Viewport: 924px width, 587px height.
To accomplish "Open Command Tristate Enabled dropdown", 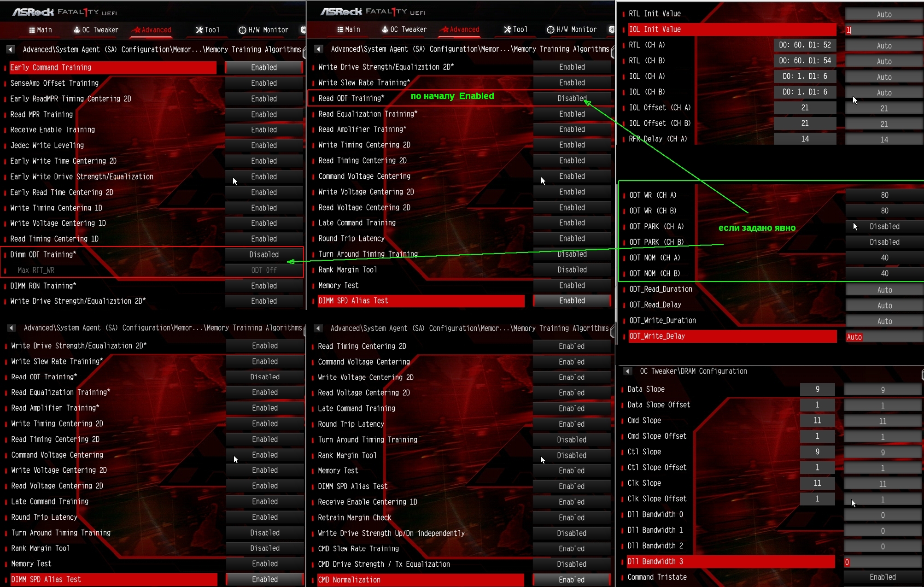I will click(883, 577).
